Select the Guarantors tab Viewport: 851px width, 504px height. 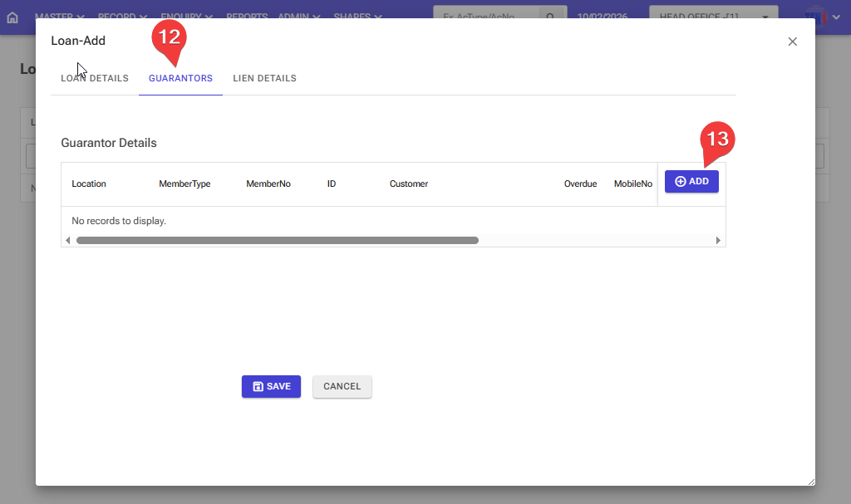tap(180, 79)
